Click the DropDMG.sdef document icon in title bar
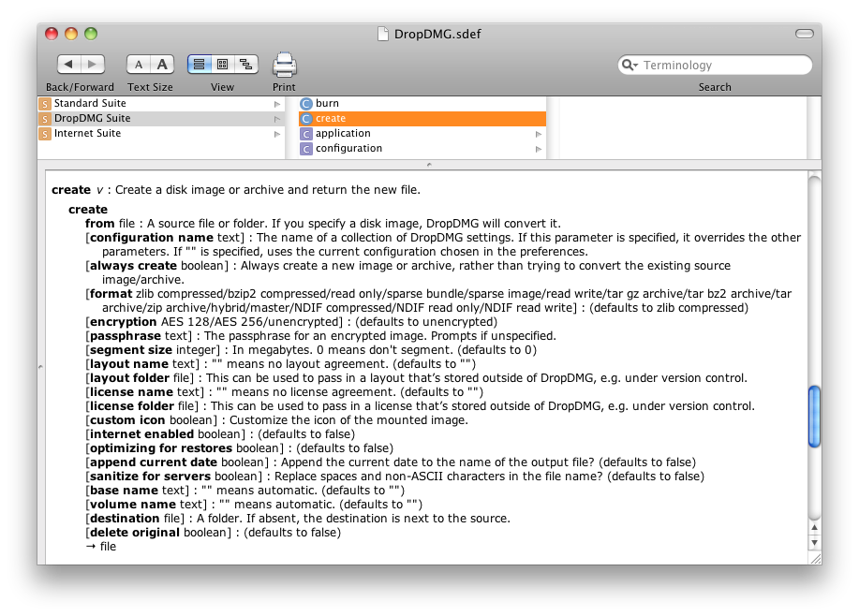 click(383, 34)
